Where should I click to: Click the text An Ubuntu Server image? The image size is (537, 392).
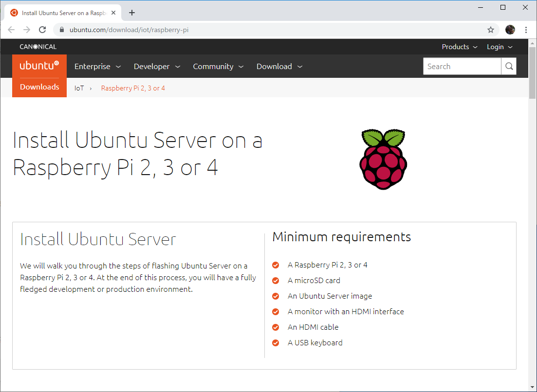[330, 296]
